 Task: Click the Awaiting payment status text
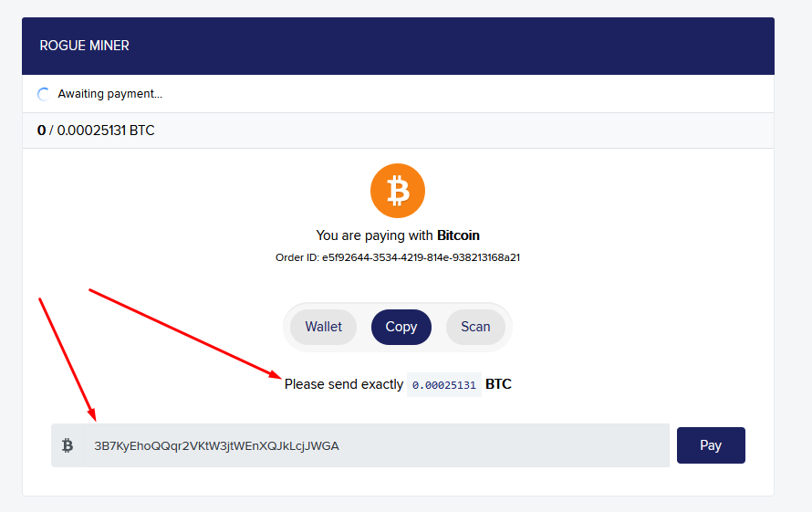point(109,94)
